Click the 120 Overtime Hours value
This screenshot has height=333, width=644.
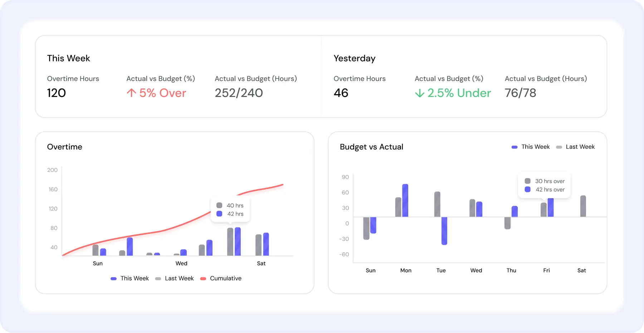pyautogui.click(x=56, y=93)
